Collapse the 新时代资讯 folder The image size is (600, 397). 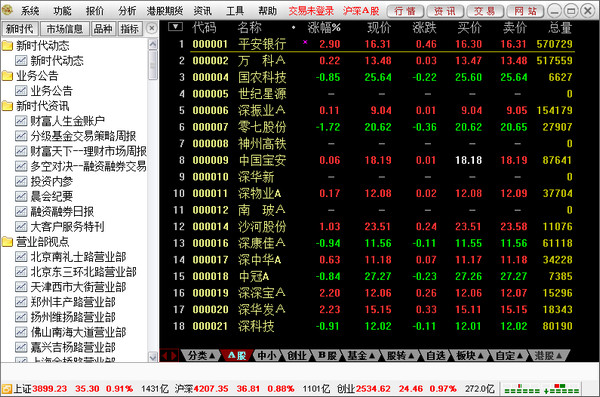(36, 106)
